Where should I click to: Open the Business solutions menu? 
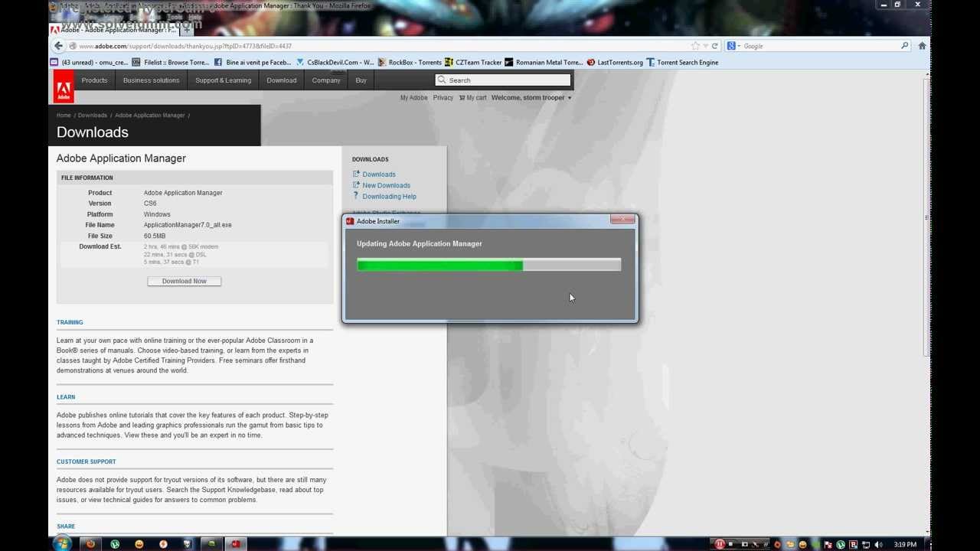151,80
